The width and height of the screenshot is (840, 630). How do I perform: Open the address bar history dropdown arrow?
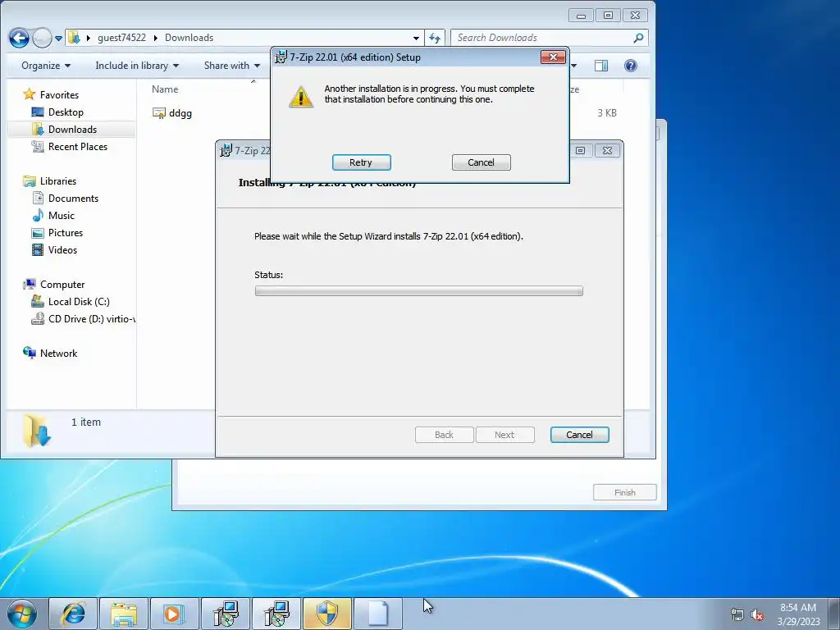pyautogui.click(x=416, y=38)
